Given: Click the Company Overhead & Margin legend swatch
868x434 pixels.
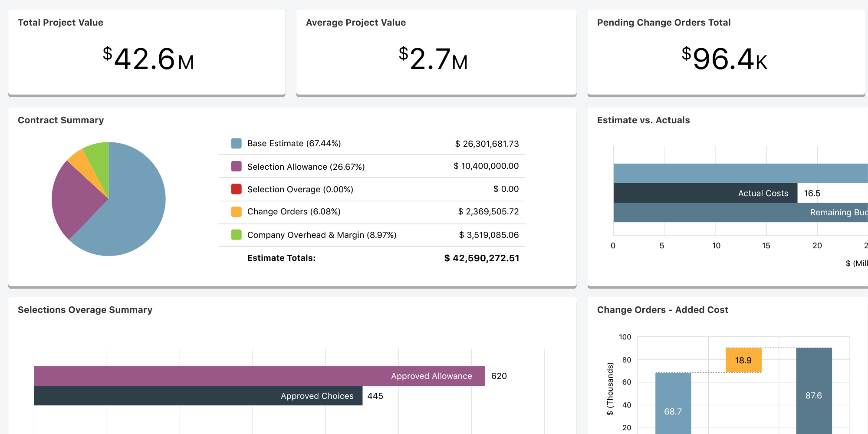Looking at the screenshot, I should coord(235,234).
